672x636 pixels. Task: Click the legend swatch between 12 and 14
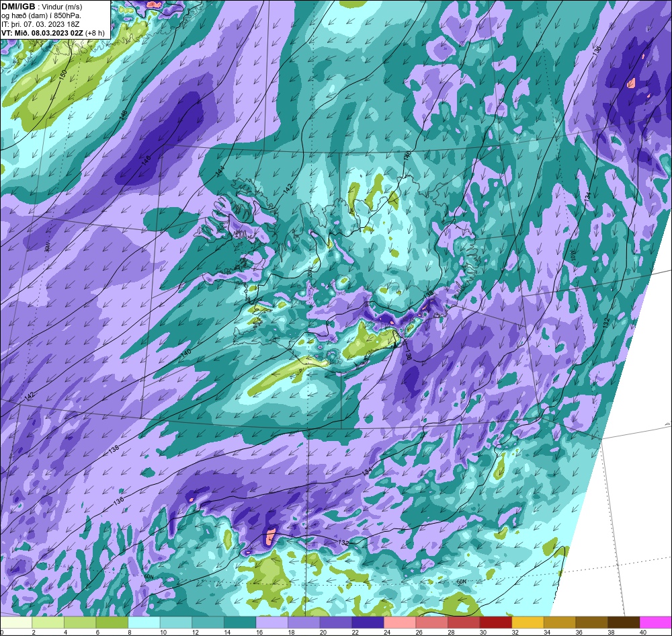208,622
